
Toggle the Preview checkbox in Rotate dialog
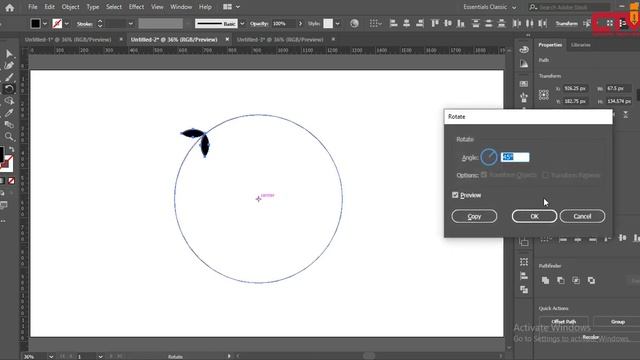pyautogui.click(x=455, y=195)
